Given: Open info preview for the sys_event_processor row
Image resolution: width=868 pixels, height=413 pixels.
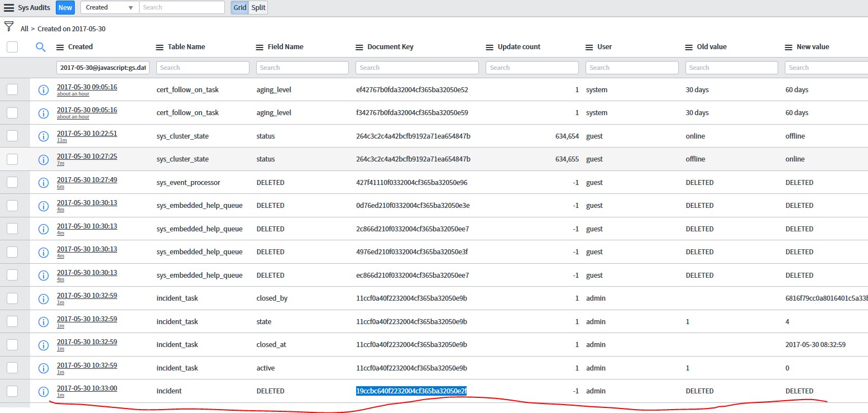Looking at the screenshot, I should [x=43, y=183].
